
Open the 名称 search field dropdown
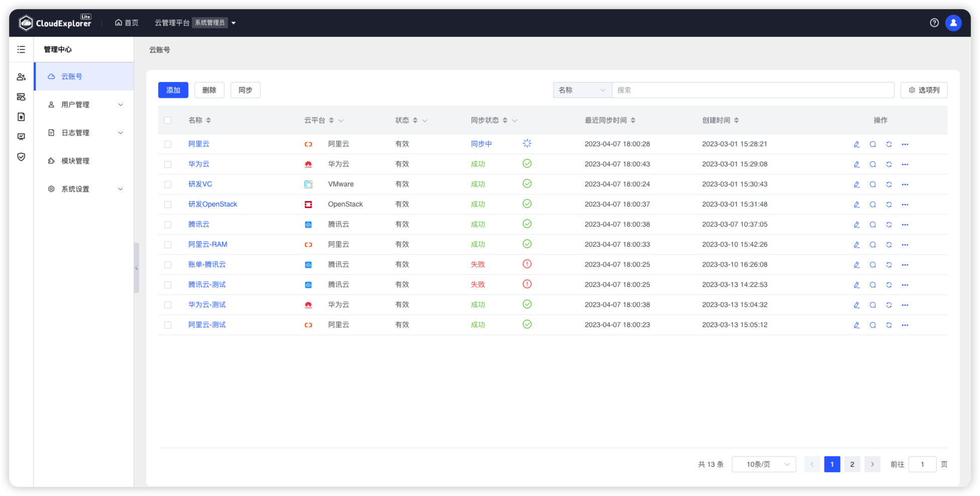[582, 89]
